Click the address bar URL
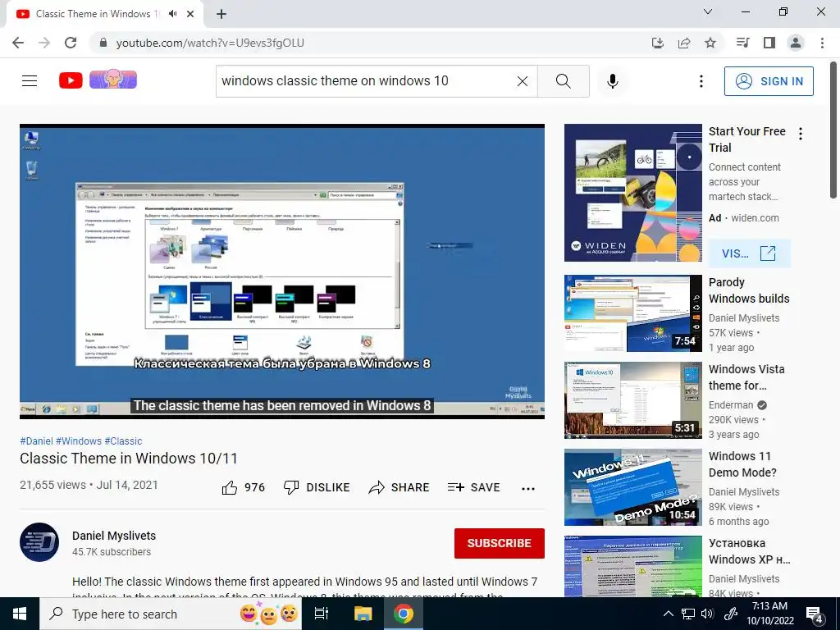Screen dimensions: 840x630 pos(210,43)
